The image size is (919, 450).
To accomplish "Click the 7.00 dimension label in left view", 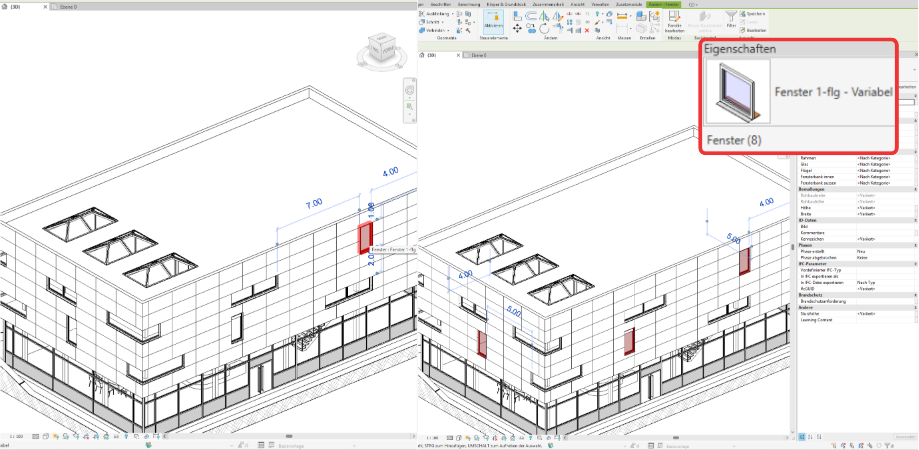I will [x=313, y=202].
